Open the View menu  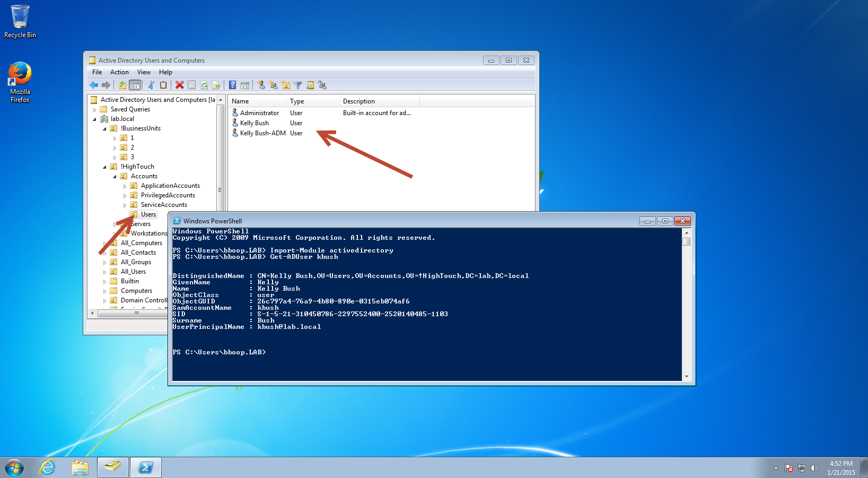pos(144,72)
